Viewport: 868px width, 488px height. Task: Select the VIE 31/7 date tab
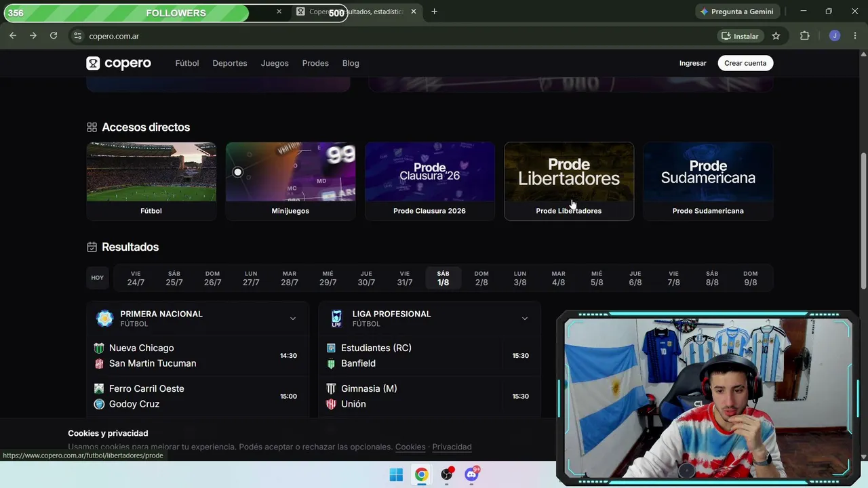click(x=405, y=278)
